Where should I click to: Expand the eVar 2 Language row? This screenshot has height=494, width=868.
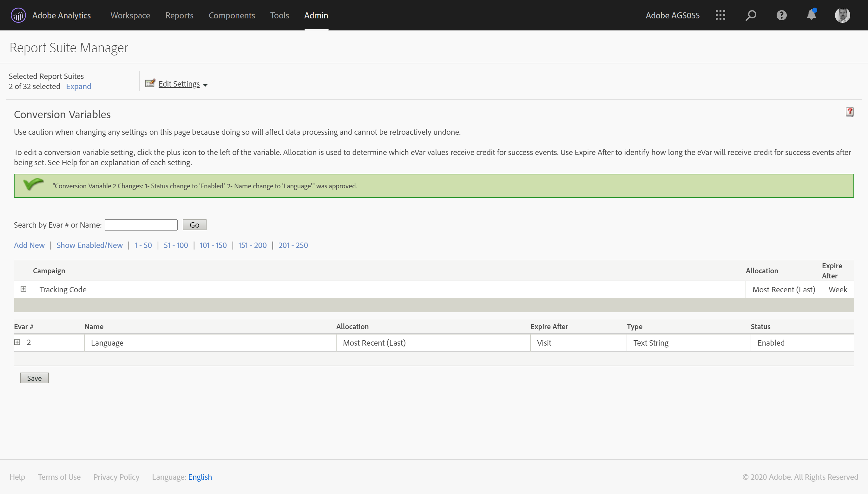(17, 342)
